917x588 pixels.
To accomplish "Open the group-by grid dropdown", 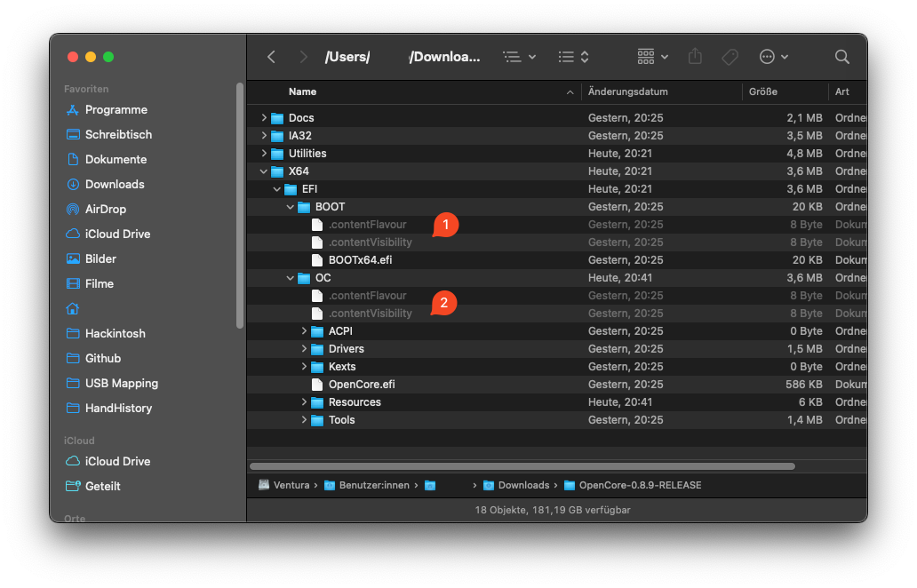I will (653, 57).
